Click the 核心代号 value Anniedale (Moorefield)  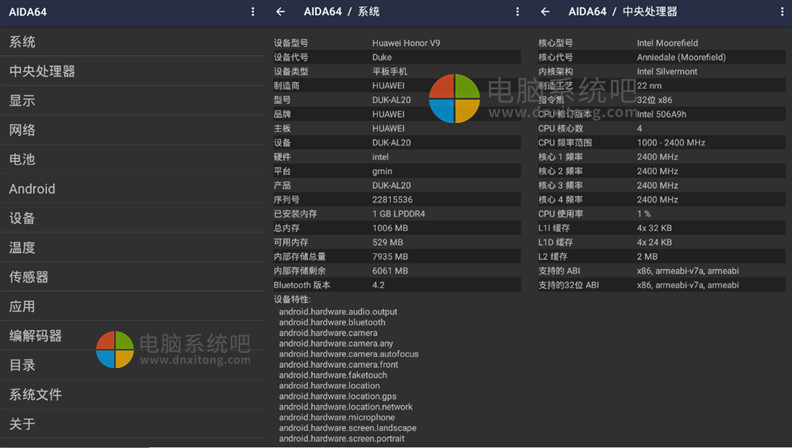pos(681,57)
